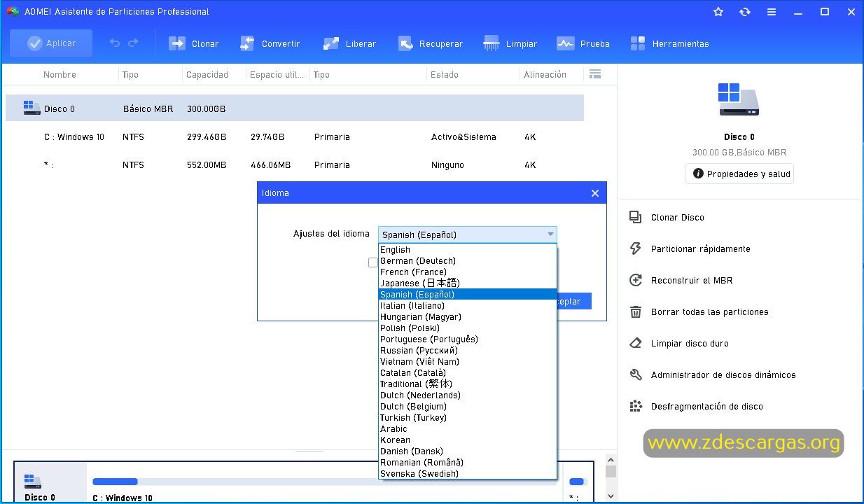Click the refresh icon in title bar
864x504 pixels.
click(744, 12)
